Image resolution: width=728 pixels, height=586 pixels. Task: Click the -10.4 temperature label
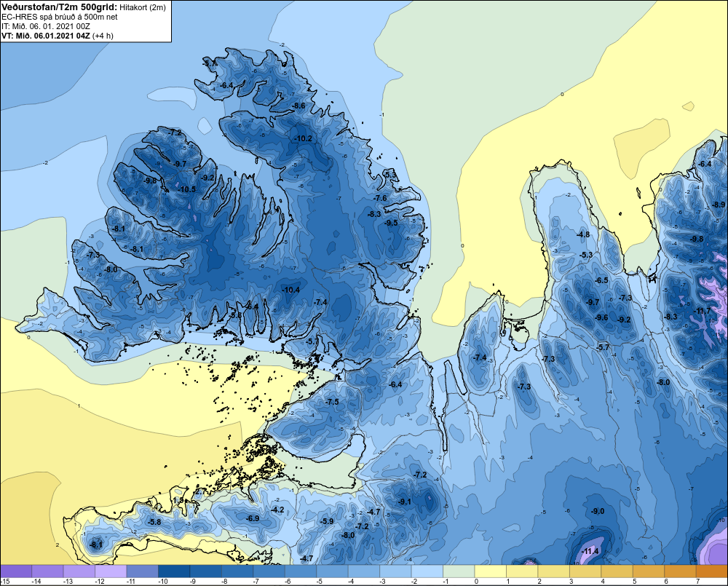coord(291,290)
